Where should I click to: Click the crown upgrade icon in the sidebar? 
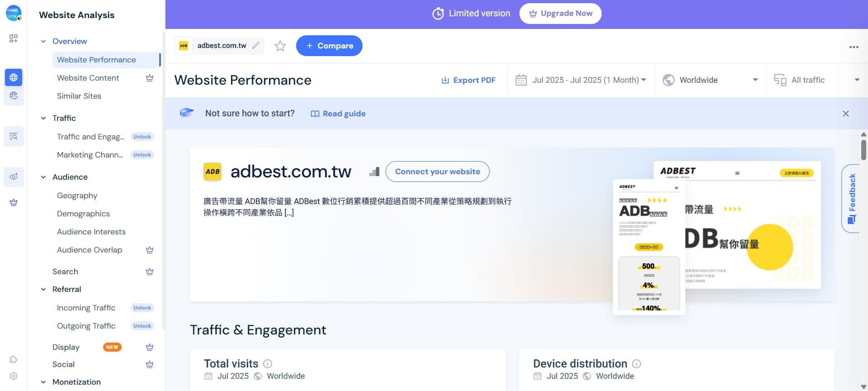[14, 202]
